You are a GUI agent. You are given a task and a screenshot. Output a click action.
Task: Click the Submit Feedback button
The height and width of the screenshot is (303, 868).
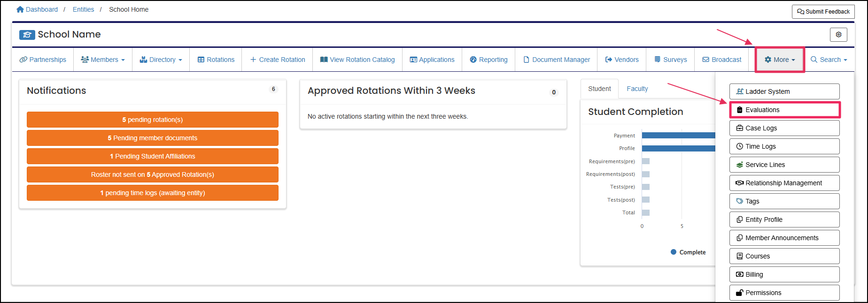[x=823, y=12]
